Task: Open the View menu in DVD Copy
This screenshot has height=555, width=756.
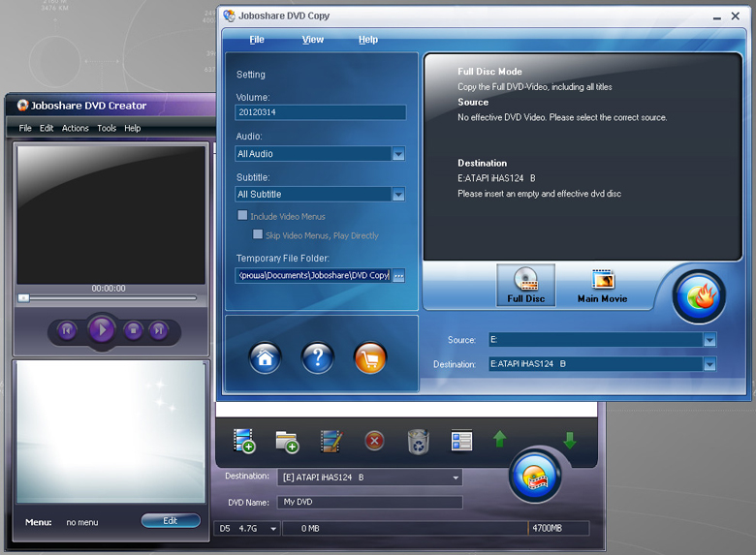Action: (x=312, y=40)
